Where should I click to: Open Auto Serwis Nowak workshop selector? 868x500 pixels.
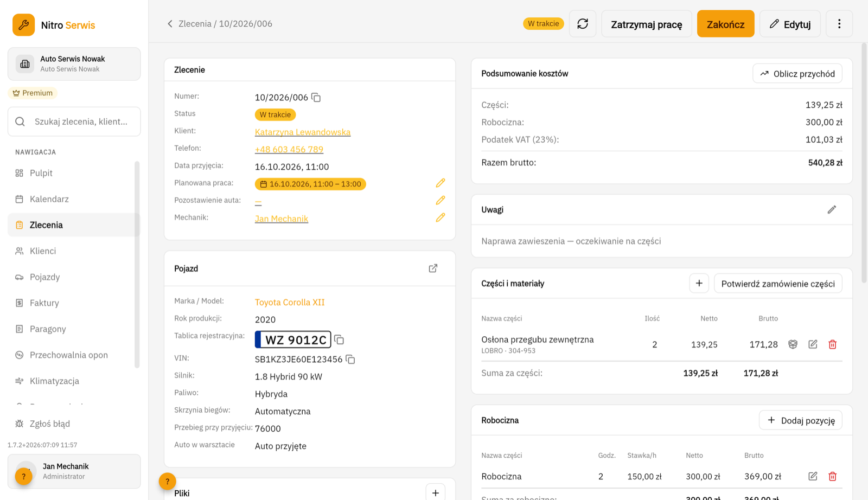(74, 64)
